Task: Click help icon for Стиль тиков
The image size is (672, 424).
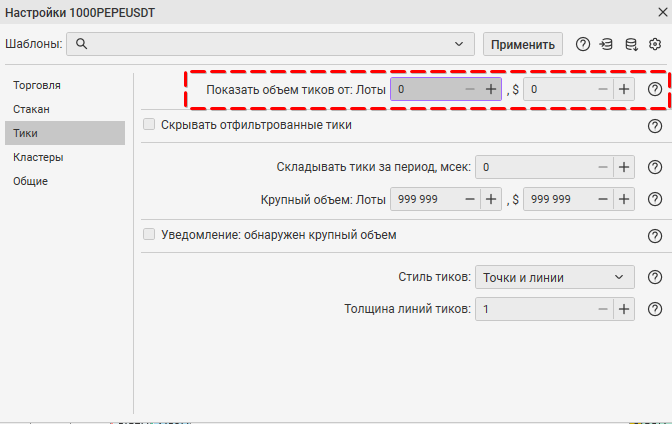Action: (x=655, y=278)
